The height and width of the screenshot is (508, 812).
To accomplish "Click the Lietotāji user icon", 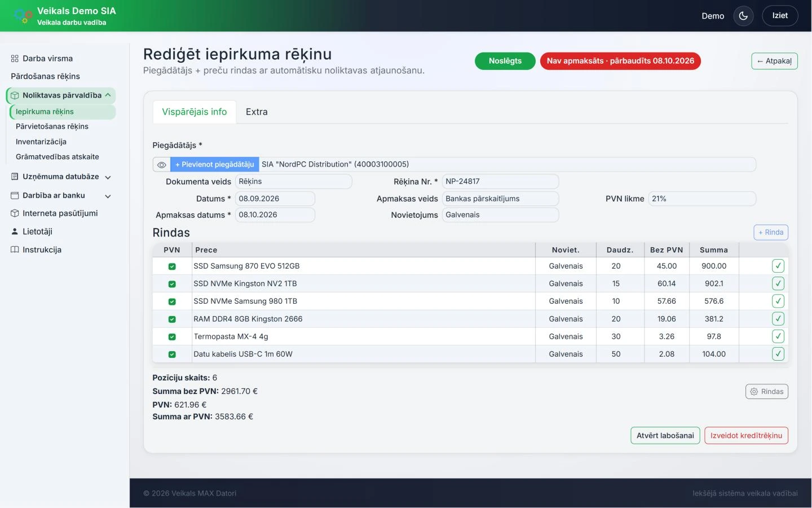I will coord(15,231).
